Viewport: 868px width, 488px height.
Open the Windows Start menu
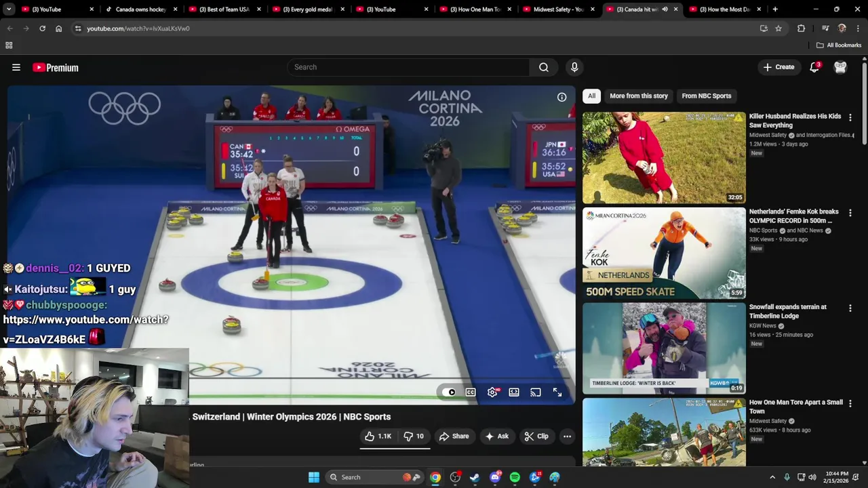pos(314,477)
